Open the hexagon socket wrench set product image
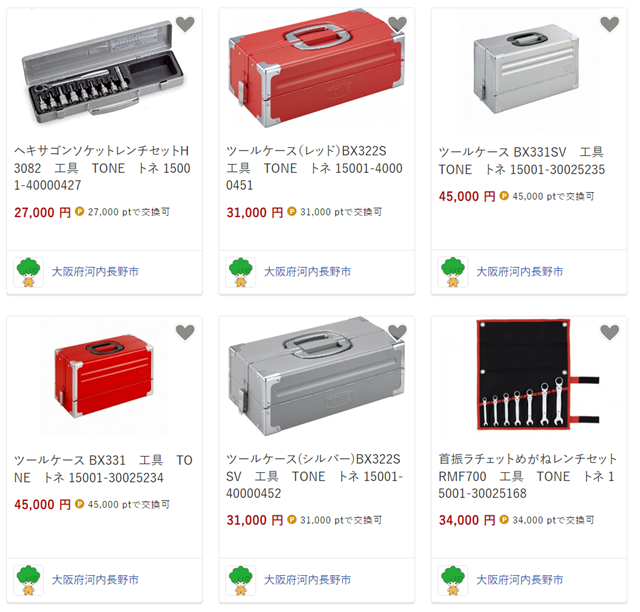This screenshot has width=640, height=612. [x=103, y=72]
